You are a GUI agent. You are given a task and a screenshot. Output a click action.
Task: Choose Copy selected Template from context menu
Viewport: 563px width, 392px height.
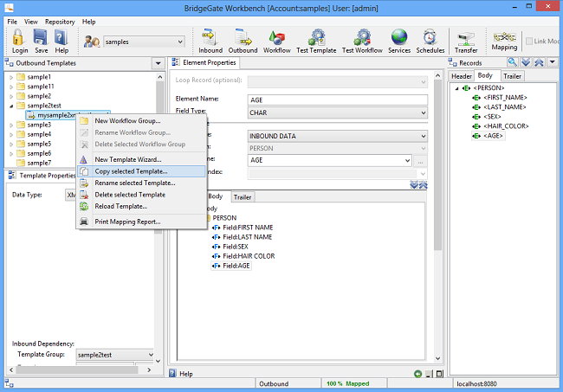coord(141,171)
